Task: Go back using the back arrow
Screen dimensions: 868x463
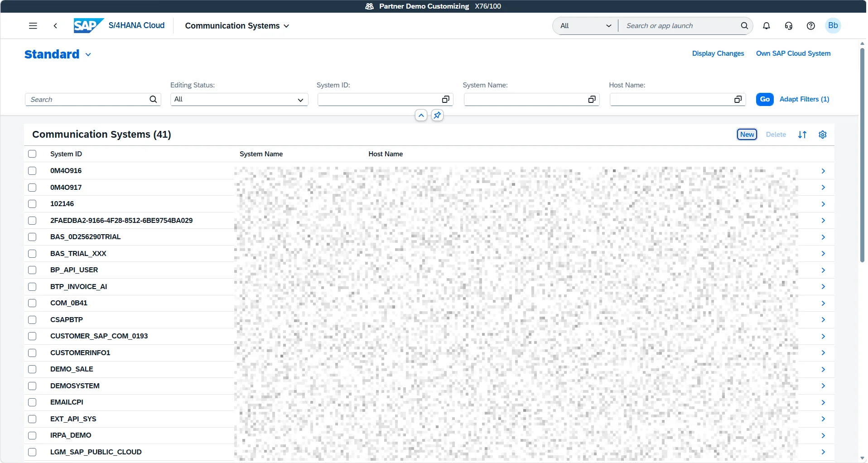Action: [55, 26]
